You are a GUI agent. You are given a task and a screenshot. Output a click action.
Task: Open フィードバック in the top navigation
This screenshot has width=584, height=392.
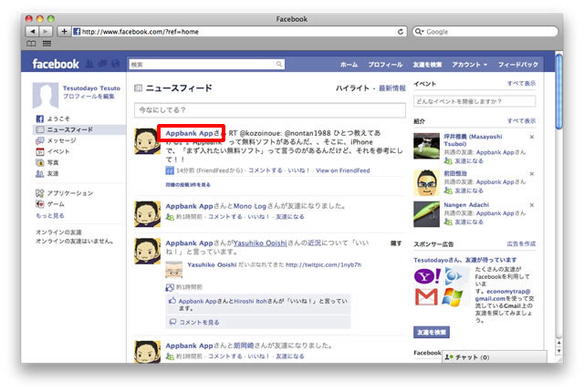(518, 65)
